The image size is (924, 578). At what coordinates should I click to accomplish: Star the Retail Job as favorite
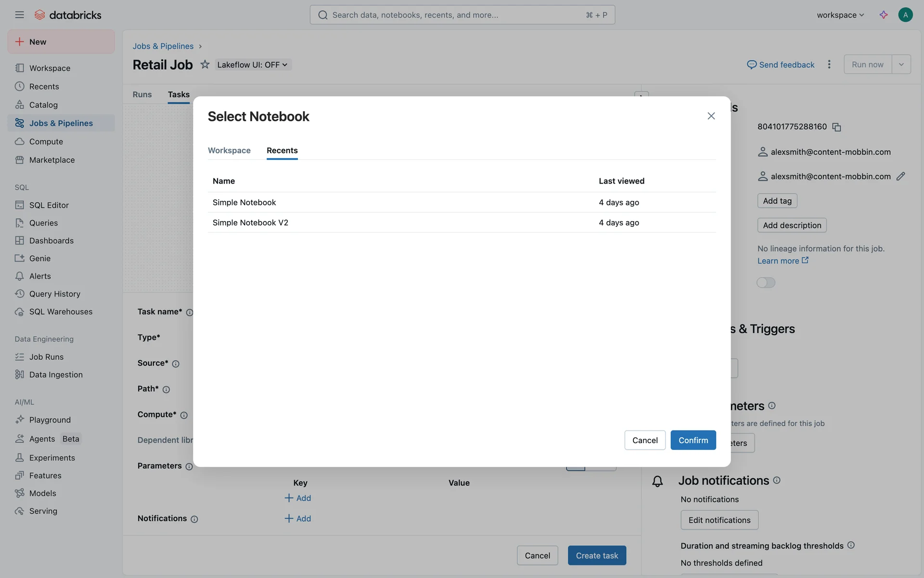coord(205,65)
